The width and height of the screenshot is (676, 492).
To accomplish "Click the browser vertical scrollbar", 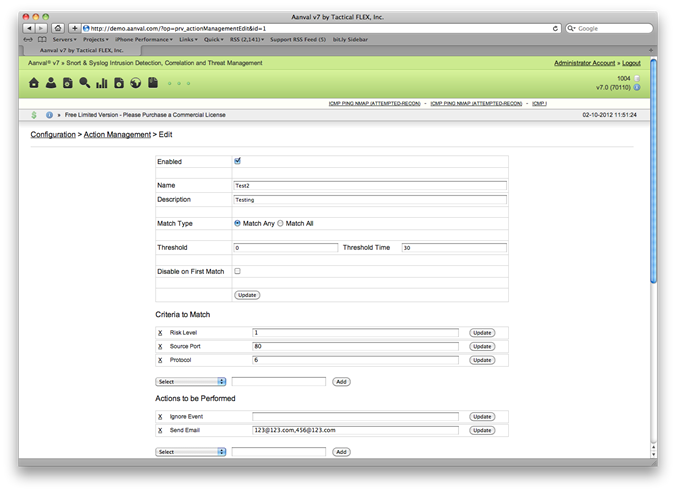I will tap(653, 200).
